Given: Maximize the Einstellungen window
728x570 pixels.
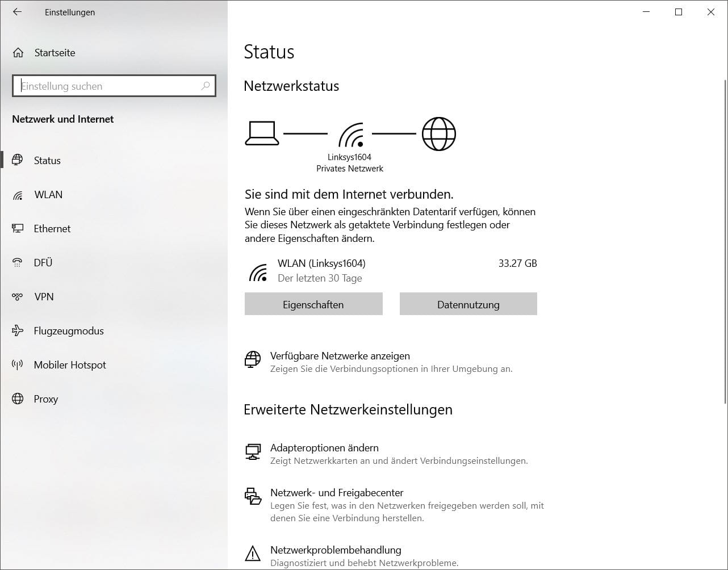Looking at the screenshot, I should point(678,12).
